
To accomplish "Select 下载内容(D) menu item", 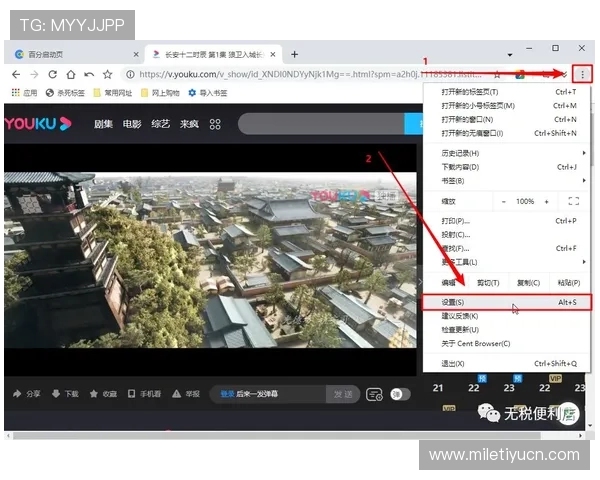I will pos(507,167).
